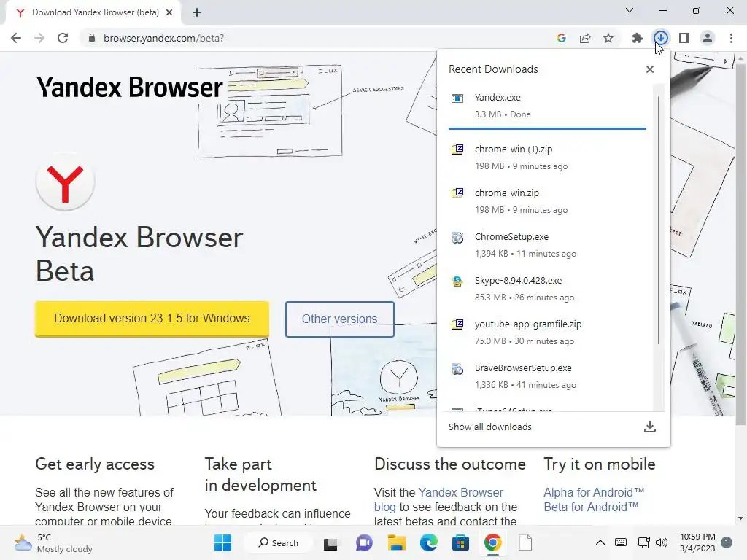The image size is (747, 560).
Task: Open Task View in taskbar
Action: [x=330, y=543]
